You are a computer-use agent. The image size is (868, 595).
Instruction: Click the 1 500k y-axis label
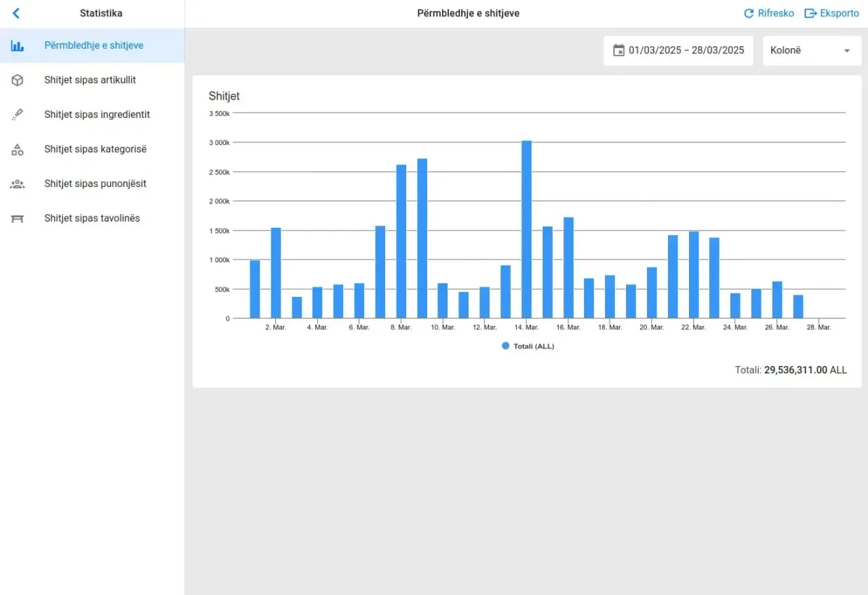(220, 230)
